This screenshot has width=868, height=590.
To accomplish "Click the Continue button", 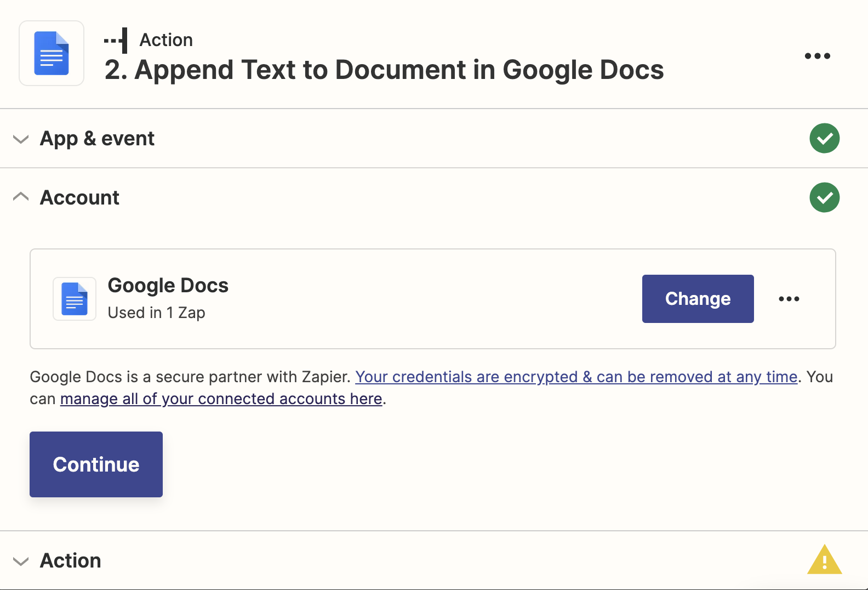I will coord(96,464).
